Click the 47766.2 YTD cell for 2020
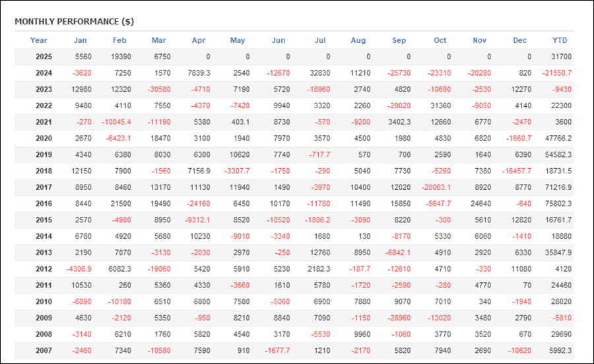The width and height of the screenshot is (594, 364). tap(558, 138)
